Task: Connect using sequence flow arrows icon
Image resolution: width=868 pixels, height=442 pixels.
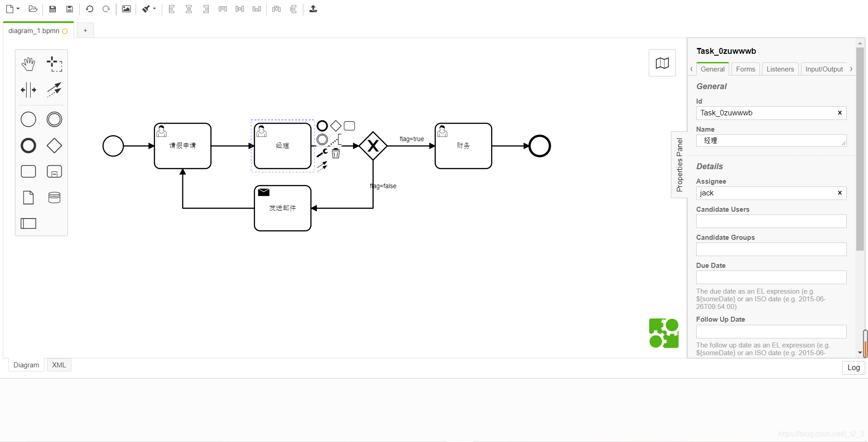Action: click(x=322, y=166)
